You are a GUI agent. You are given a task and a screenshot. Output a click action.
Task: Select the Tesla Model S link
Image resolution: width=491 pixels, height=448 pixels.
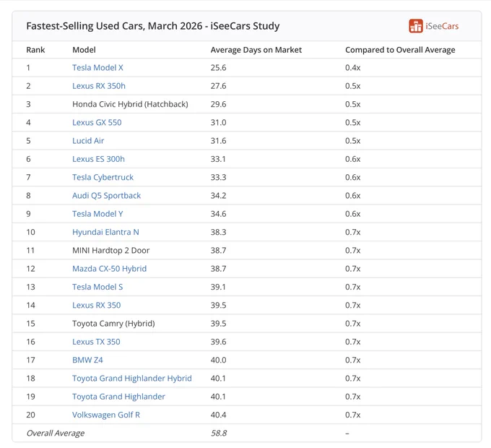coord(97,287)
